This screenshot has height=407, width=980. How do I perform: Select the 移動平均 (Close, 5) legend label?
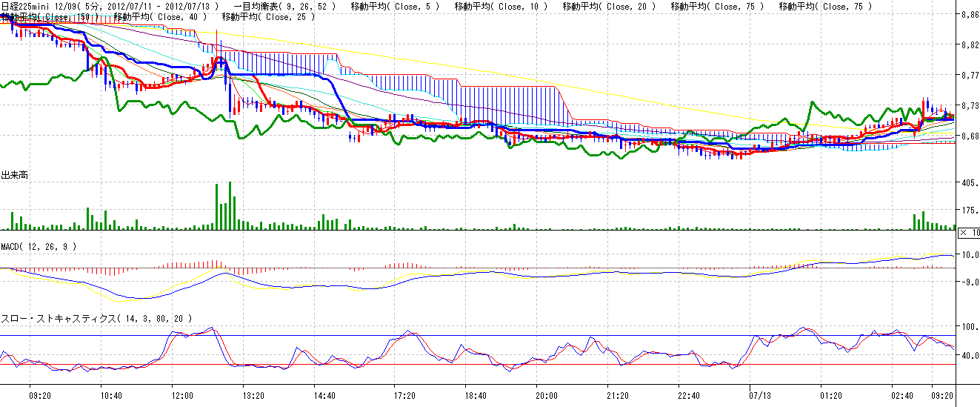pos(394,6)
